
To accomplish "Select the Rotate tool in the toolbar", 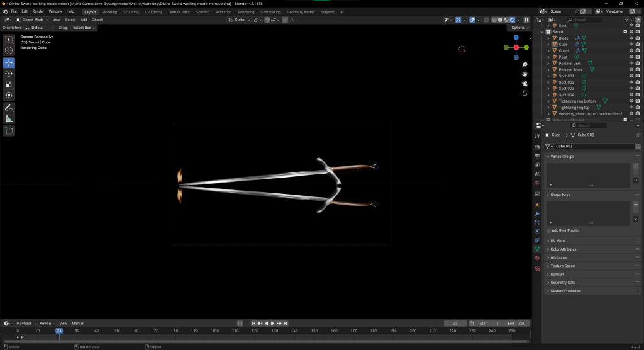I will point(9,74).
